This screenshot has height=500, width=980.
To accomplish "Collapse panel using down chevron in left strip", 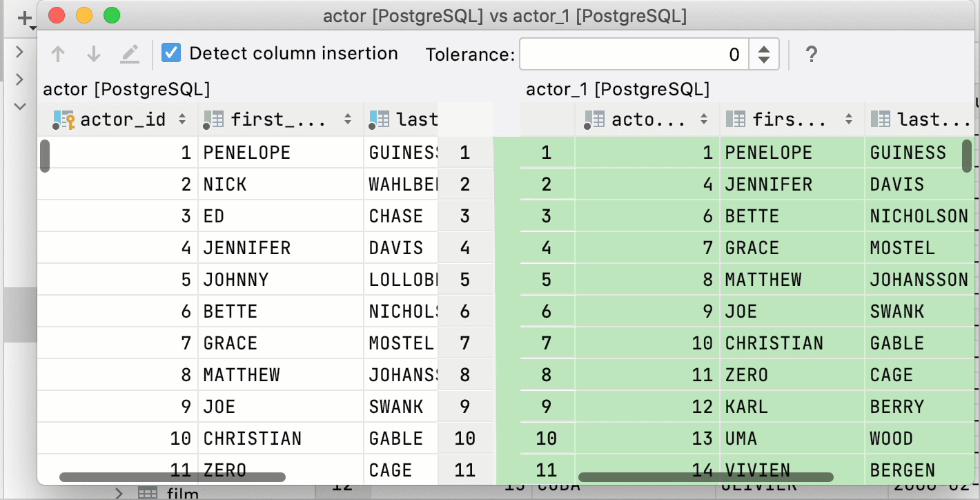I will 20,106.
